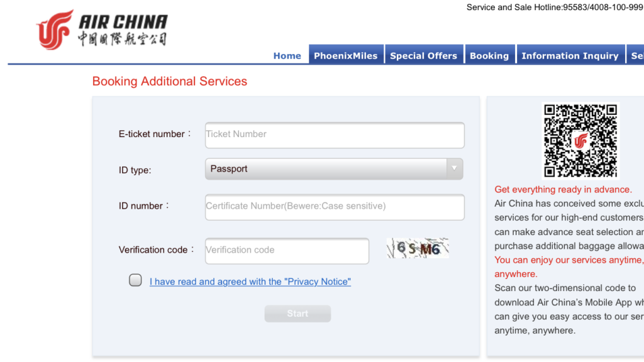
Task: Open the Home tab
Action: (x=287, y=55)
